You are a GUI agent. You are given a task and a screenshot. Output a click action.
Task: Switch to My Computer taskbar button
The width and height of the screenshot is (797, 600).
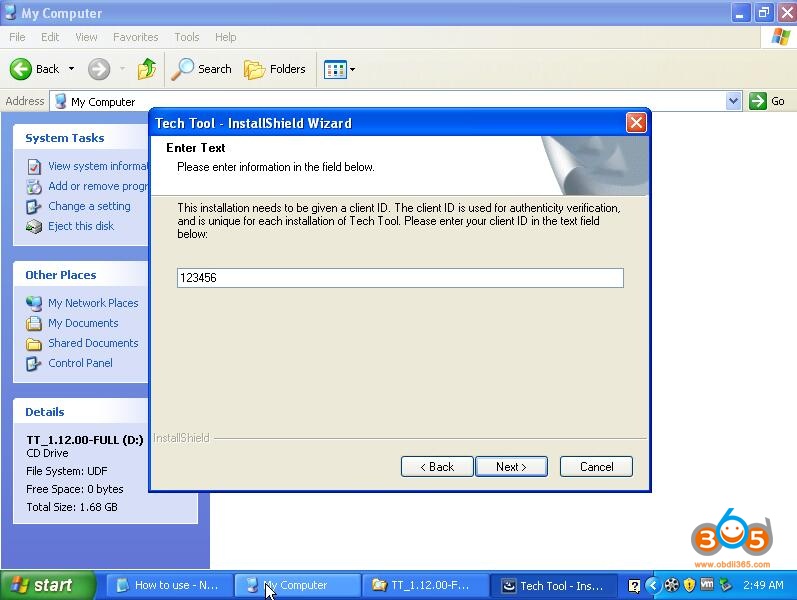(297, 585)
